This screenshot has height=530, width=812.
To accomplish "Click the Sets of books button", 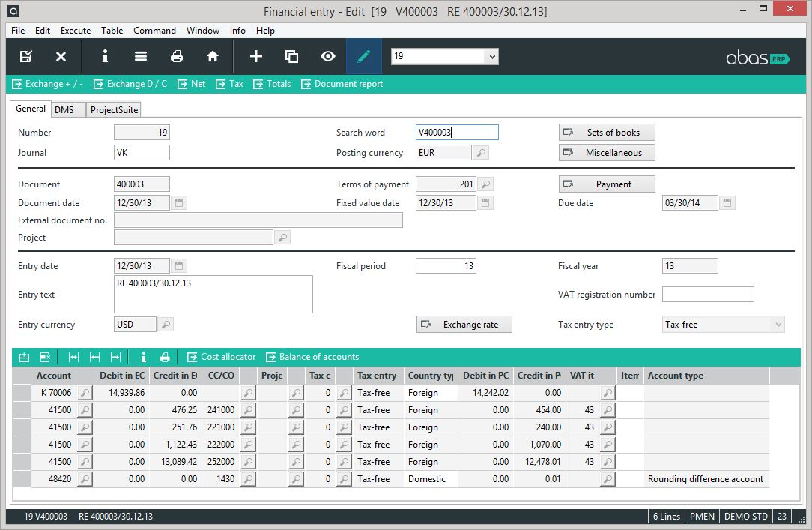I will [x=607, y=132].
